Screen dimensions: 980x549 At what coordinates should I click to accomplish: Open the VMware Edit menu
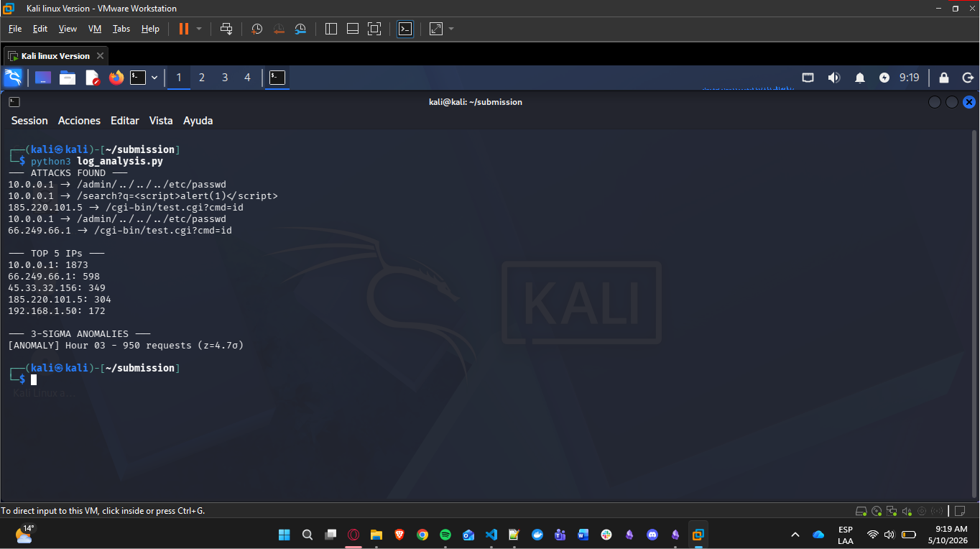pos(40,29)
